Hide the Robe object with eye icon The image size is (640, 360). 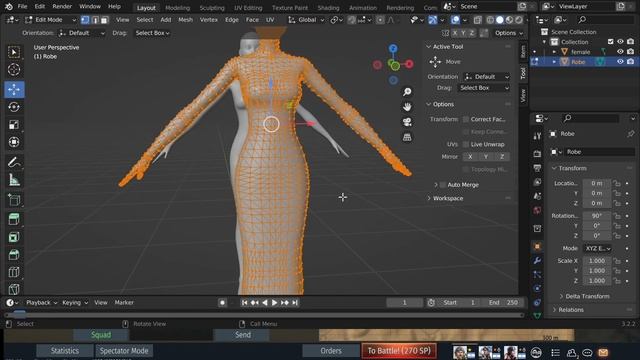pos(620,62)
